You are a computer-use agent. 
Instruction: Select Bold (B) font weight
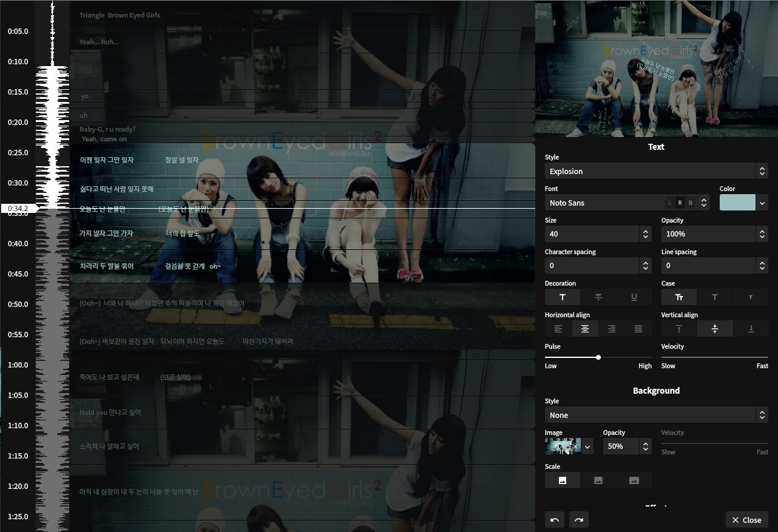coord(690,203)
